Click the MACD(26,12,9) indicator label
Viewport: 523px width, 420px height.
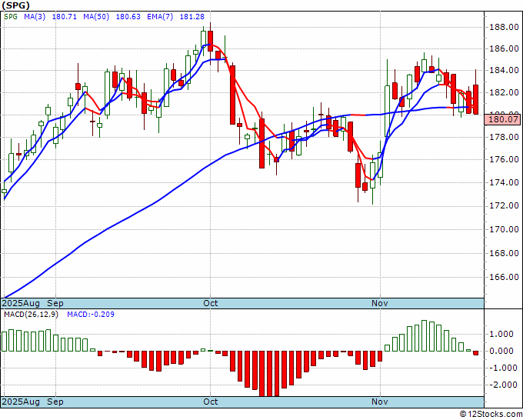[31, 315]
